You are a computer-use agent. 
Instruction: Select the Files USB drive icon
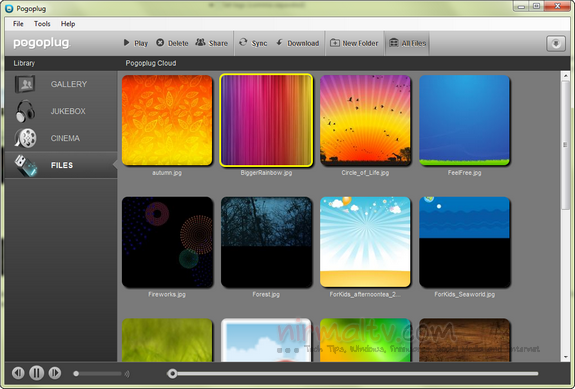(25, 165)
